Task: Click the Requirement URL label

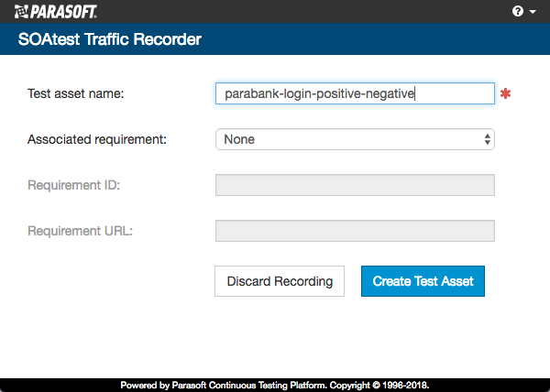Action: coord(81,231)
